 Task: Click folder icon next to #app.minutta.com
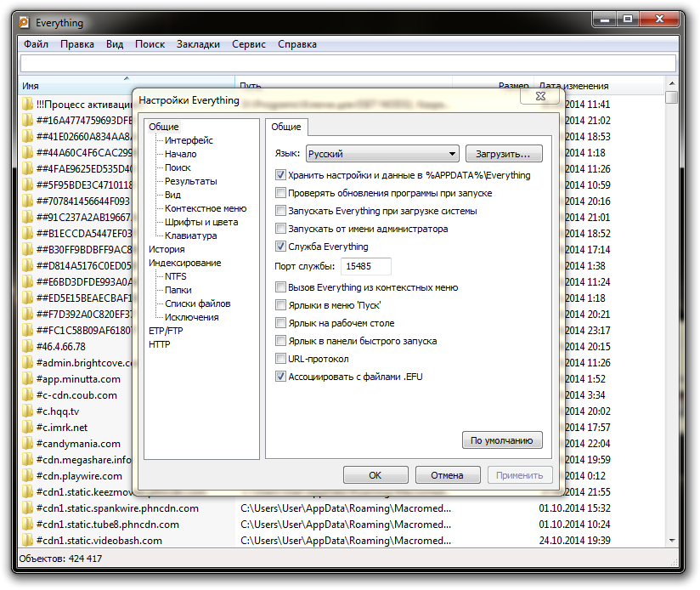point(28,379)
